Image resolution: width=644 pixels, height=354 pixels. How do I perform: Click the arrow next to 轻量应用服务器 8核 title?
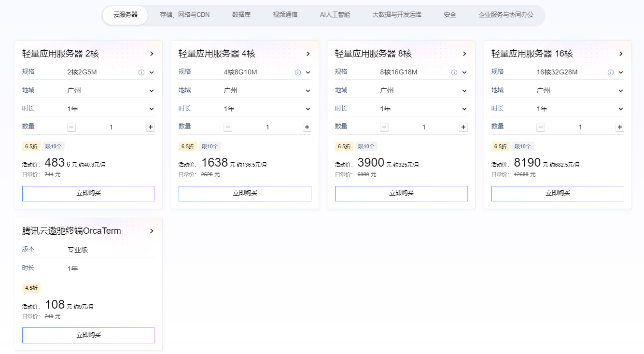pyautogui.click(x=464, y=54)
